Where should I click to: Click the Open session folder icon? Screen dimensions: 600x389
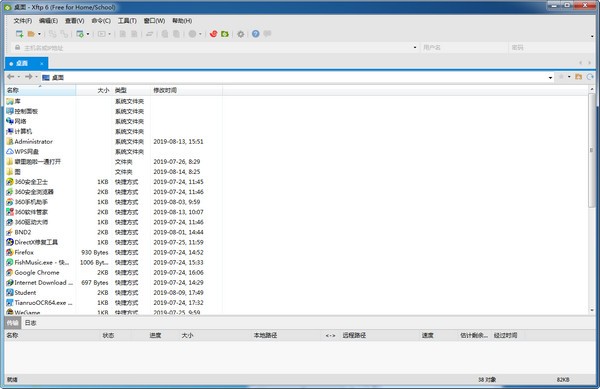pyautogui.click(x=31, y=34)
